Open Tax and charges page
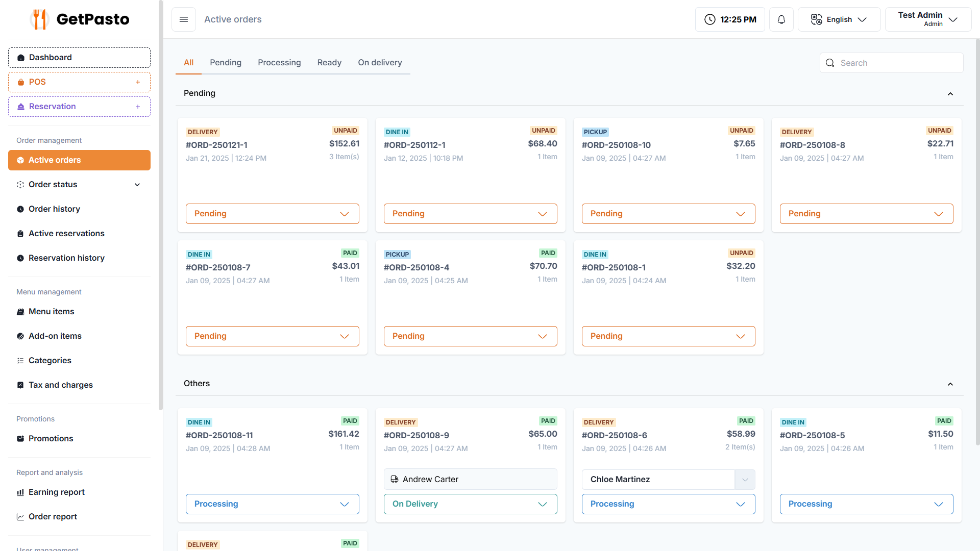This screenshot has height=551, width=980. [x=60, y=385]
